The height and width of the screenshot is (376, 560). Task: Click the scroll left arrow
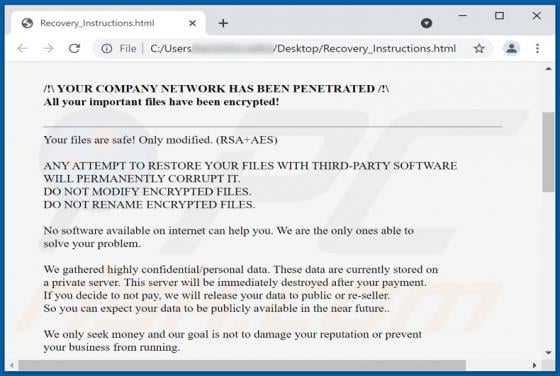click(x=12, y=365)
